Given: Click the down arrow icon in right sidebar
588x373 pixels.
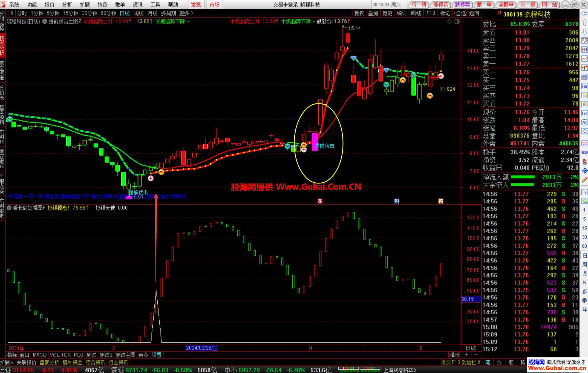Looking at the screenshot, I should 584,31.
